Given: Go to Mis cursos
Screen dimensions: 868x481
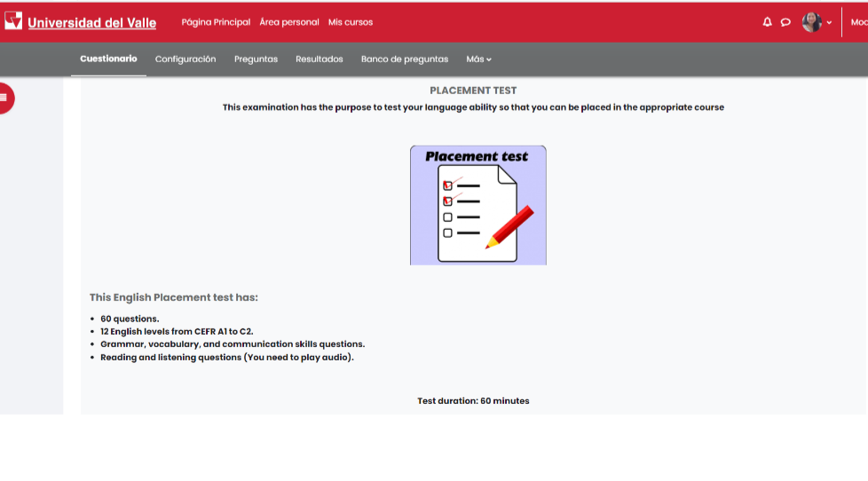Looking at the screenshot, I should click(351, 22).
